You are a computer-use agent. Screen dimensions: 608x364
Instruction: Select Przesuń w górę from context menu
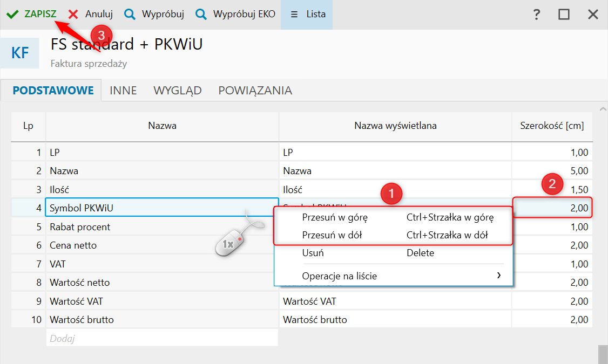335,218
